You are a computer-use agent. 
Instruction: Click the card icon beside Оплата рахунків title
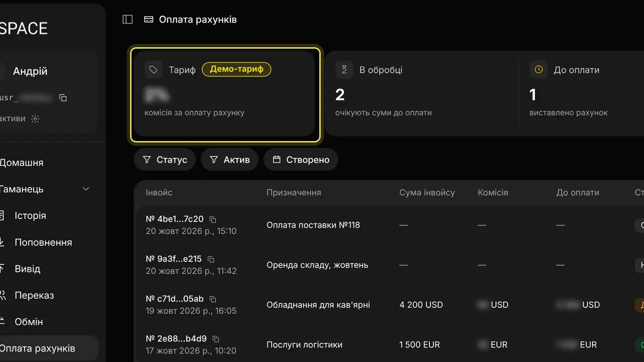click(148, 20)
